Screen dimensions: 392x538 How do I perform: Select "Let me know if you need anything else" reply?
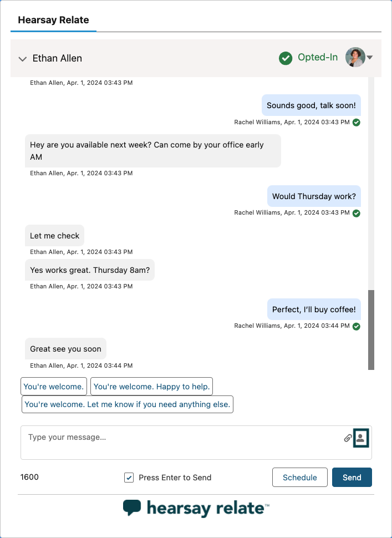127,404
